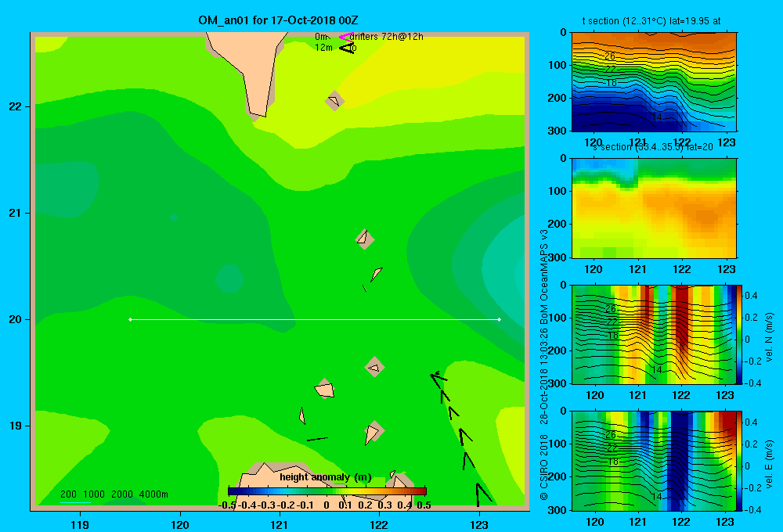The height and width of the screenshot is (532, 783).
Task: Click longitude label 119 on main map
Action: click(81, 524)
